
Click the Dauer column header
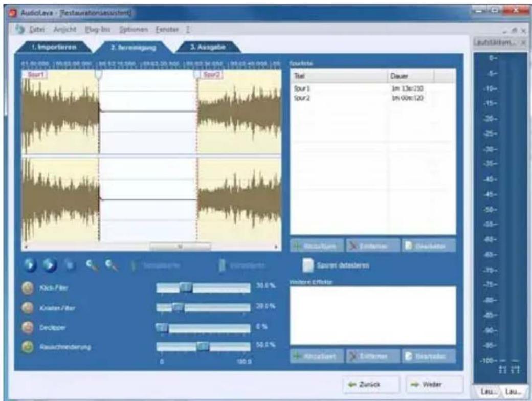coord(411,76)
